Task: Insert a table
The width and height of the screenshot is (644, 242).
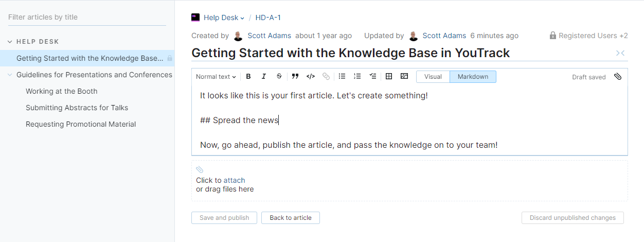Action: click(x=389, y=77)
